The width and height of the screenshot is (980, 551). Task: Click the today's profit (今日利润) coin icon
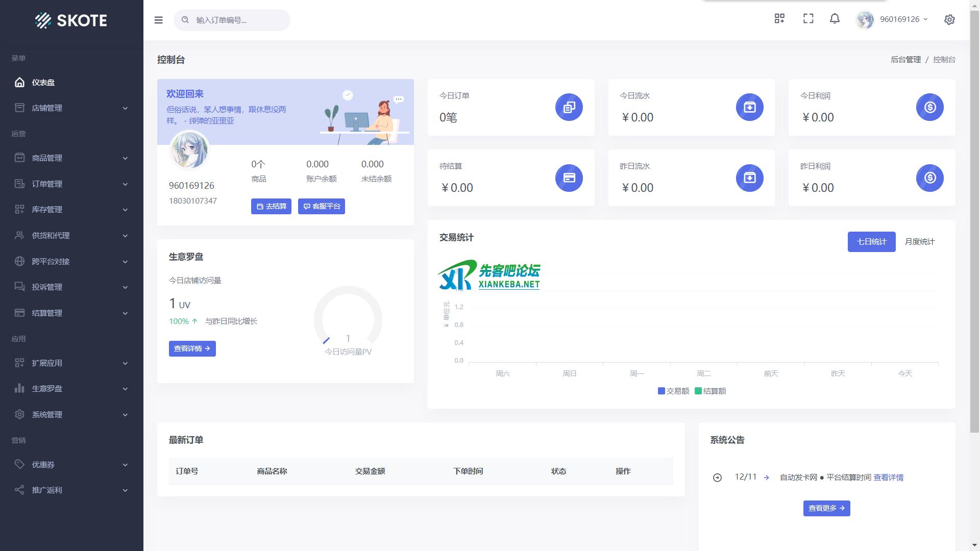click(929, 107)
